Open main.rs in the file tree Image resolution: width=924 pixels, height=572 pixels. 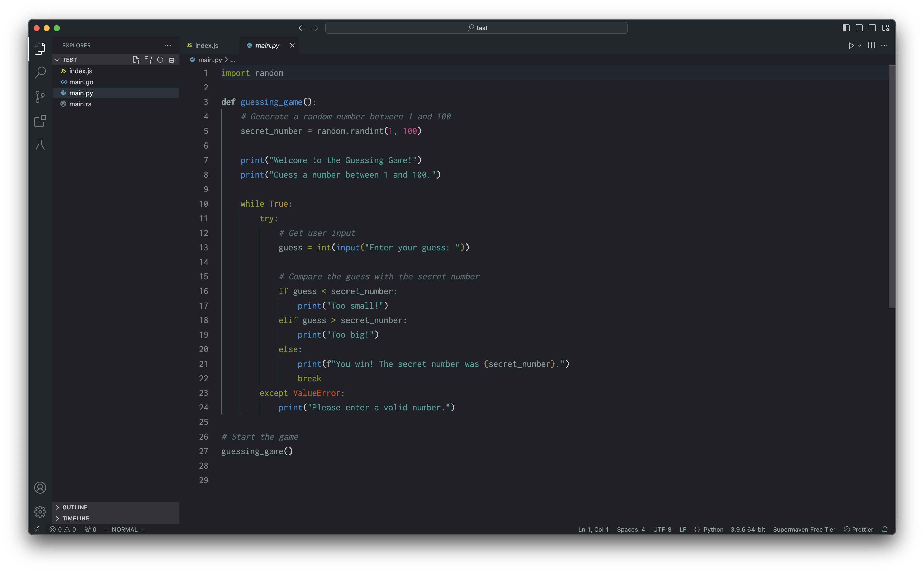point(116,104)
